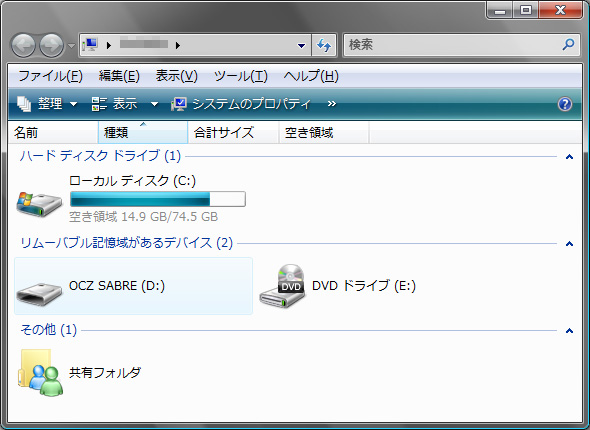Collapse the その他 group
This screenshot has height=430, width=590.
(x=569, y=331)
